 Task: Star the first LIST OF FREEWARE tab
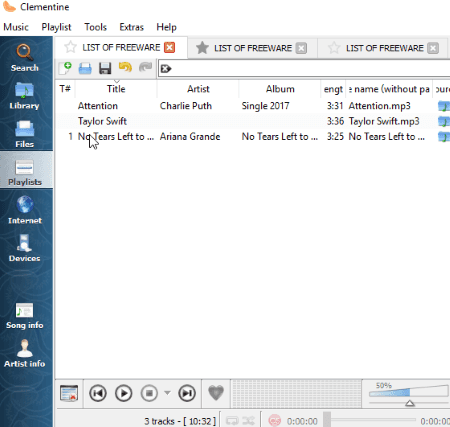tap(70, 47)
